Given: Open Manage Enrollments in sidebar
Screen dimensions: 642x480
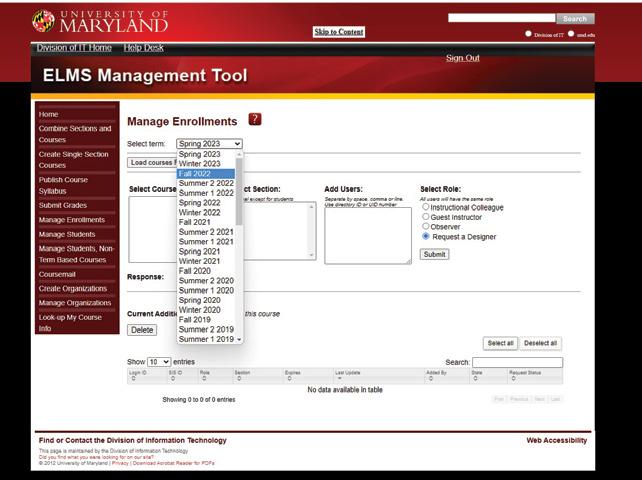Looking at the screenshot, I should 72,220.
